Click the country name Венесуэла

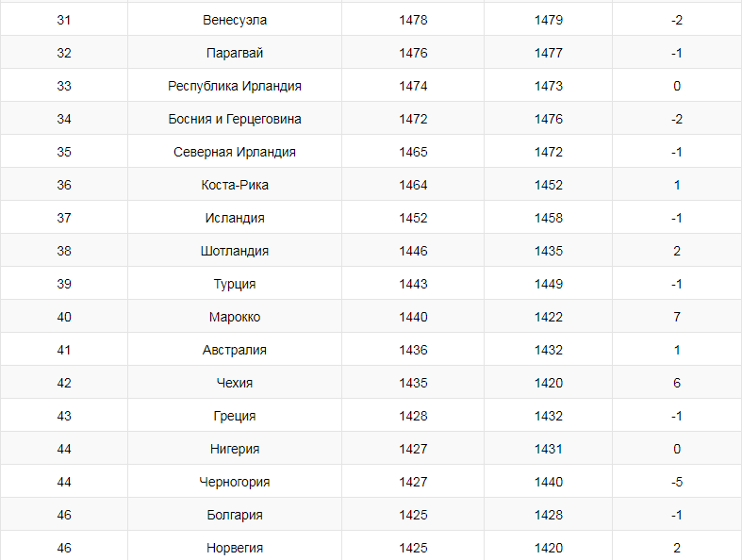(x=235, y=20)
